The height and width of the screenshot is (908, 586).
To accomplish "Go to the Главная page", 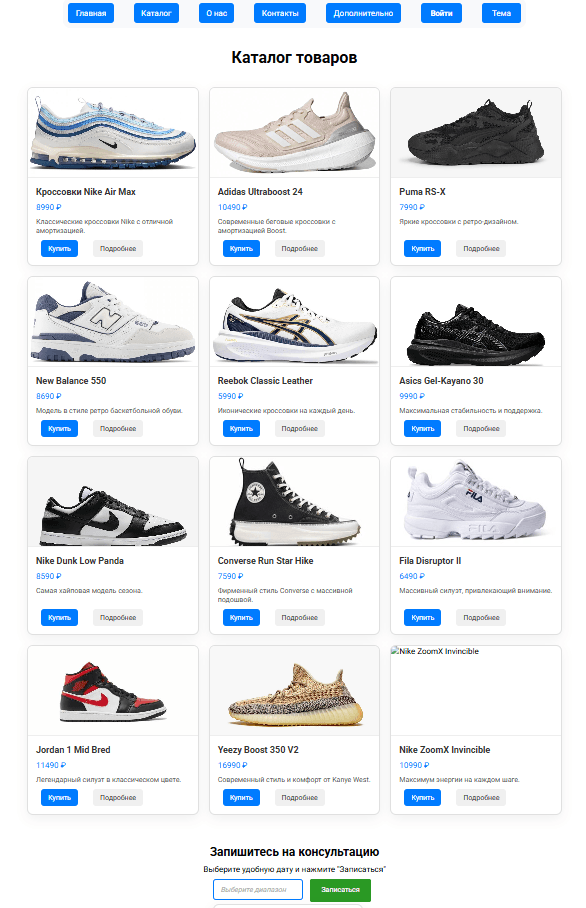I will pyautogui.click(x=91, y=13).
